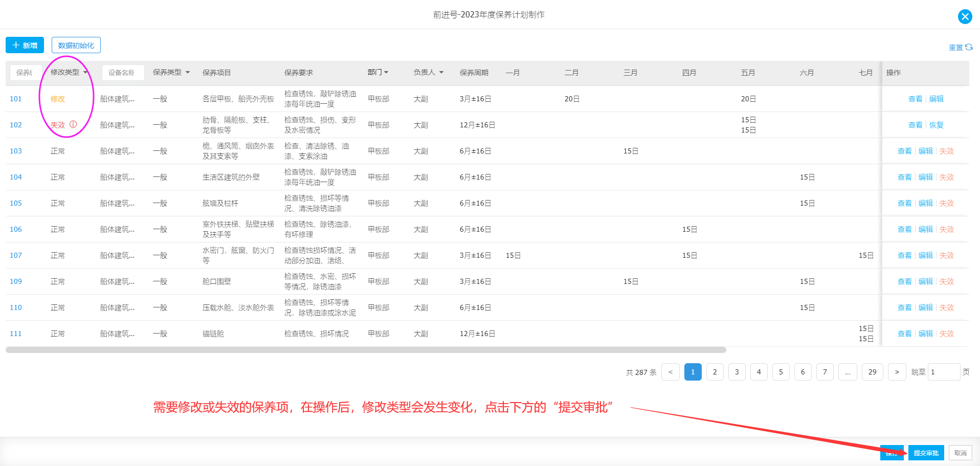Go to the previous page with < button
980x466 pixels.
pos(671,372)
